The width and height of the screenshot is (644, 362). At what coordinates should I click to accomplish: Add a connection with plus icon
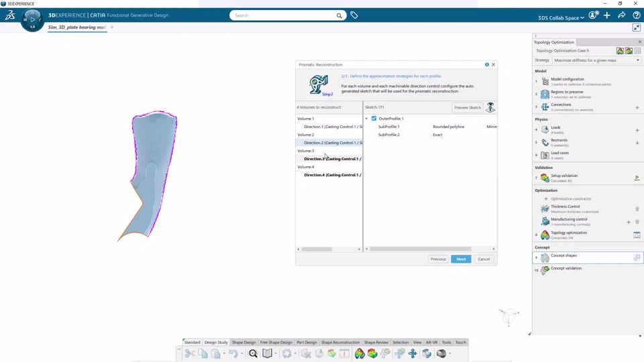click(637, 107)
